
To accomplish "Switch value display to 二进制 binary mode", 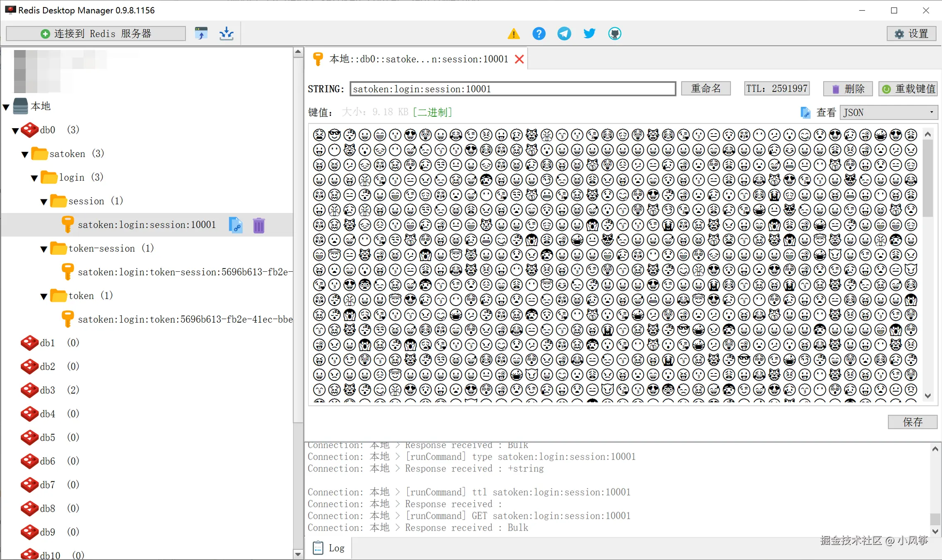I will (x=432, y=112).
